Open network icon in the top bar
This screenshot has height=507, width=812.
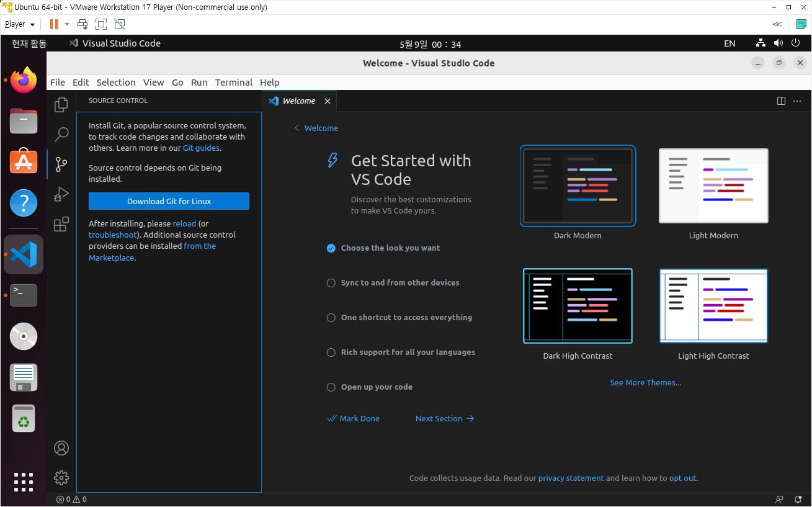[761, 43]
